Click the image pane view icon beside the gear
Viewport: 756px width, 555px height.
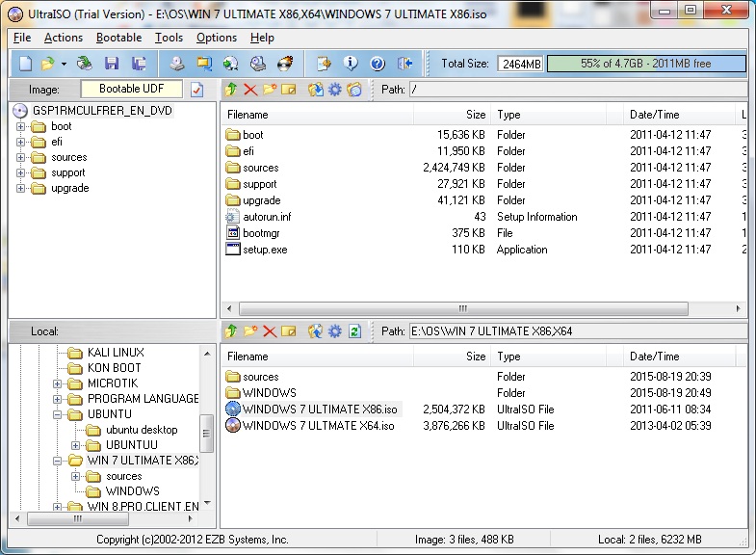[353, 90]
